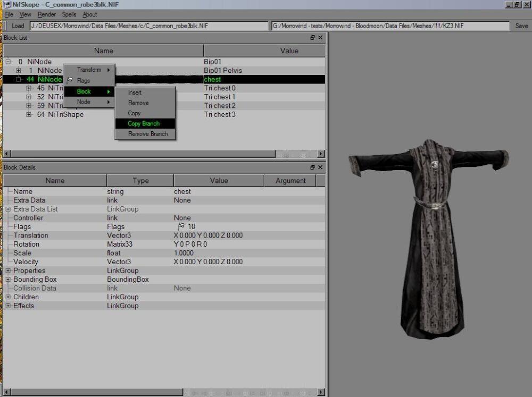Click the Load button

point(18,26)
